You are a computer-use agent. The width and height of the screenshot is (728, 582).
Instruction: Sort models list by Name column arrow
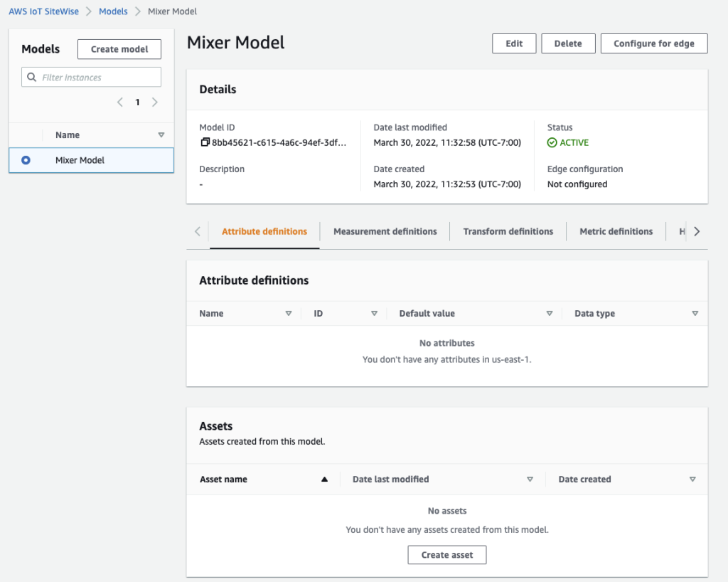tap(161, 135)
